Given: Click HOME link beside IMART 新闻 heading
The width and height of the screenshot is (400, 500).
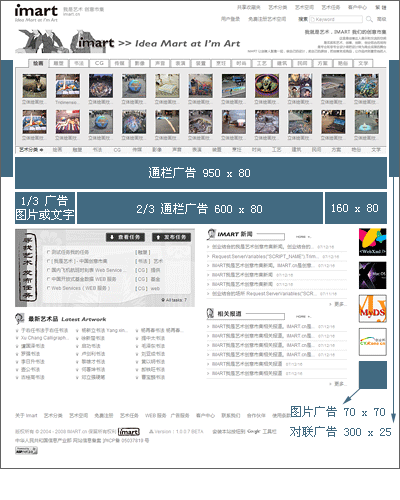Looking at the screenshot, I should tap(303, 236).
